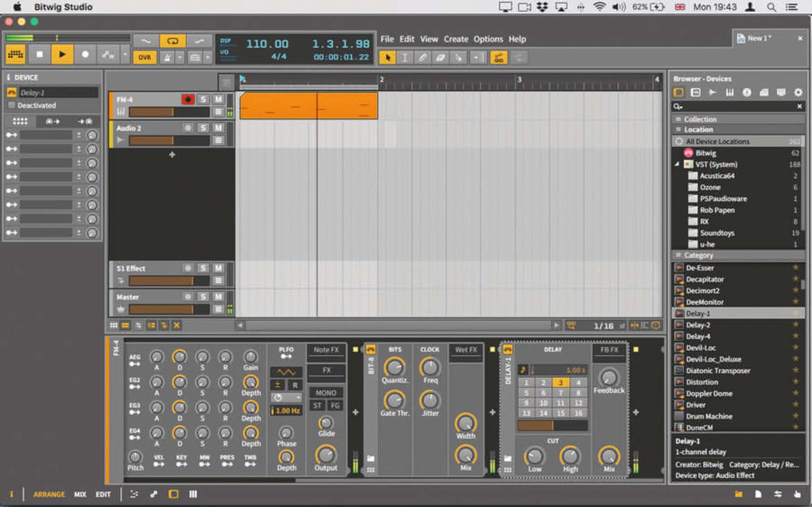
Task: Open the metronome options dropdown arrow
Action: coord(180,58)
